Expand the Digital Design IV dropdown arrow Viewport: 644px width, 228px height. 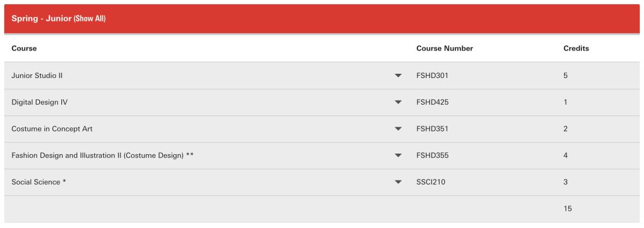coord(398,102)
